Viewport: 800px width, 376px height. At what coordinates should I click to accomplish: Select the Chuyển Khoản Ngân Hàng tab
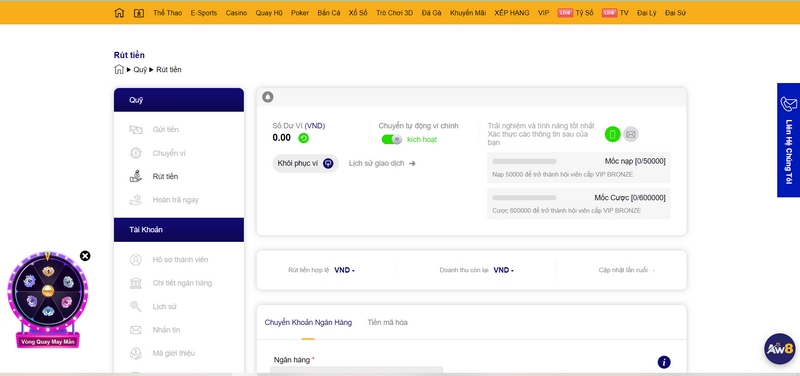click(x=308, y=322)
